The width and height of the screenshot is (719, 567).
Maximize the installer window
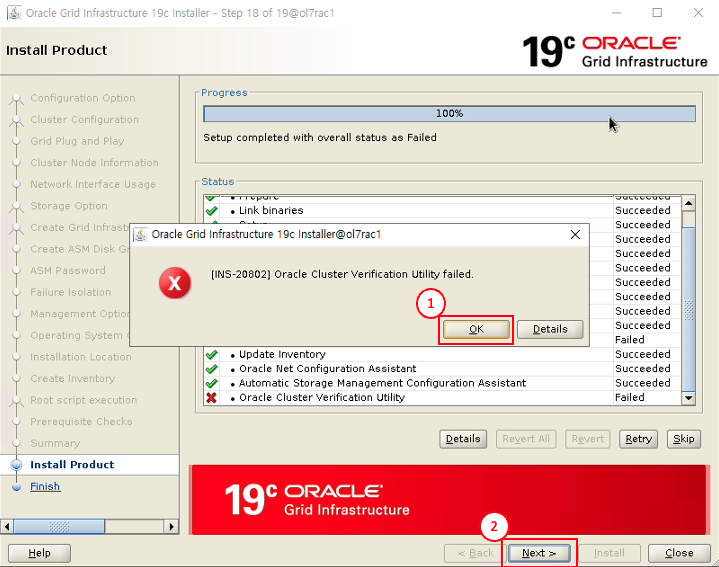pyautogui.click(x=657, y=13)
